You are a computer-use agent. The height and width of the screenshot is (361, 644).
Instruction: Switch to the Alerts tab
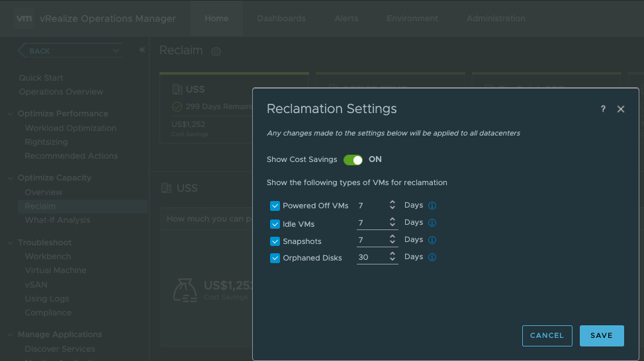tap(346, 19)
